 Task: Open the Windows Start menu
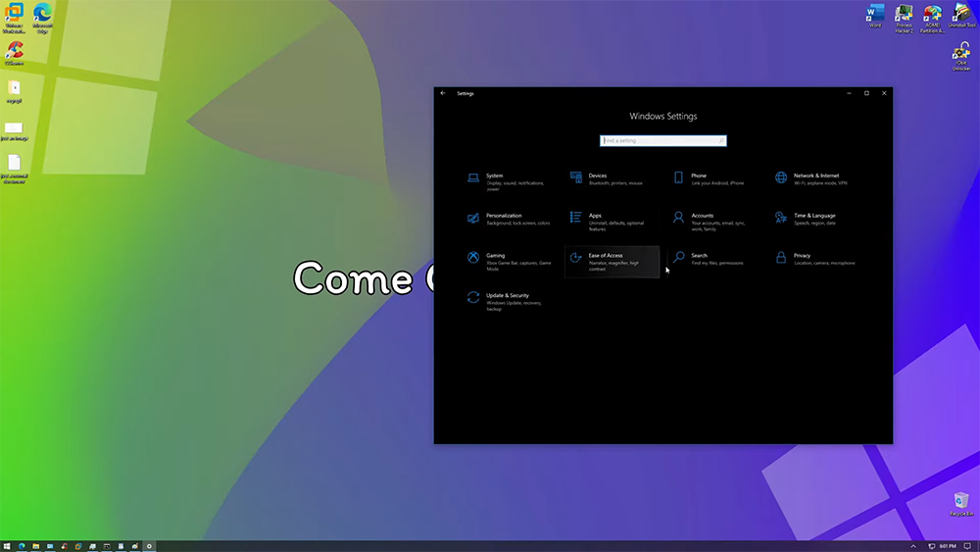(x=7, y=546)
